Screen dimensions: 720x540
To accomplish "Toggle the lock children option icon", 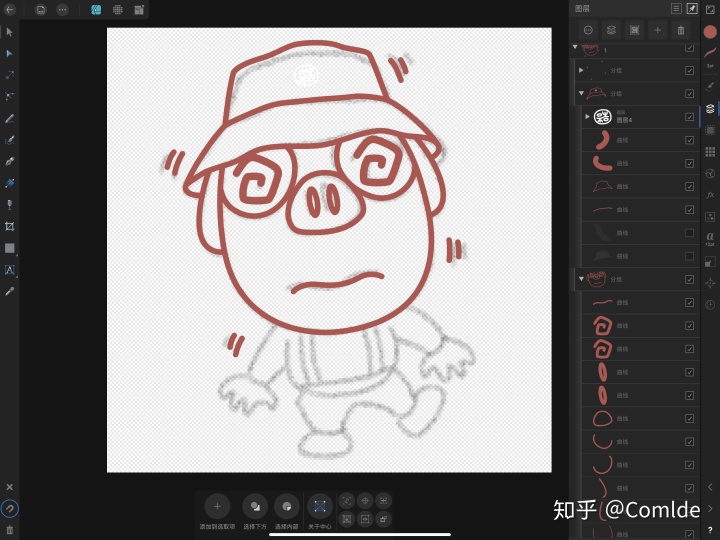I will pyautogui.click(x=383, y=519).
